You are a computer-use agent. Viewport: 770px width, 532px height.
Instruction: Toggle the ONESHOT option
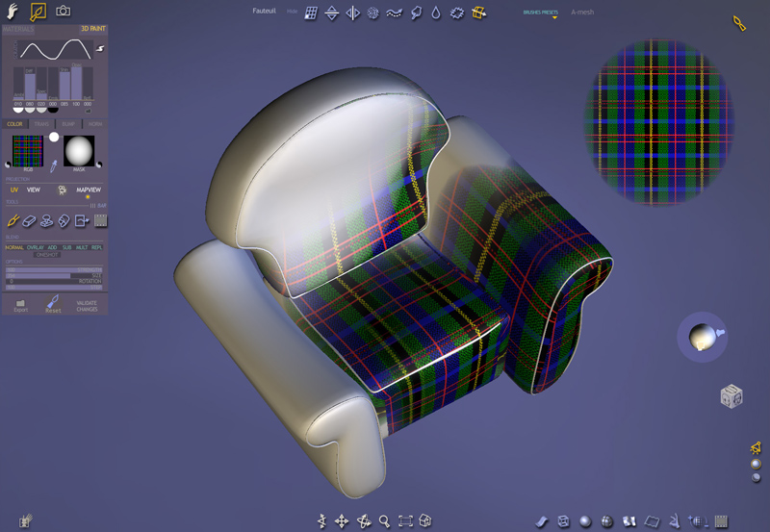(47, 255)
